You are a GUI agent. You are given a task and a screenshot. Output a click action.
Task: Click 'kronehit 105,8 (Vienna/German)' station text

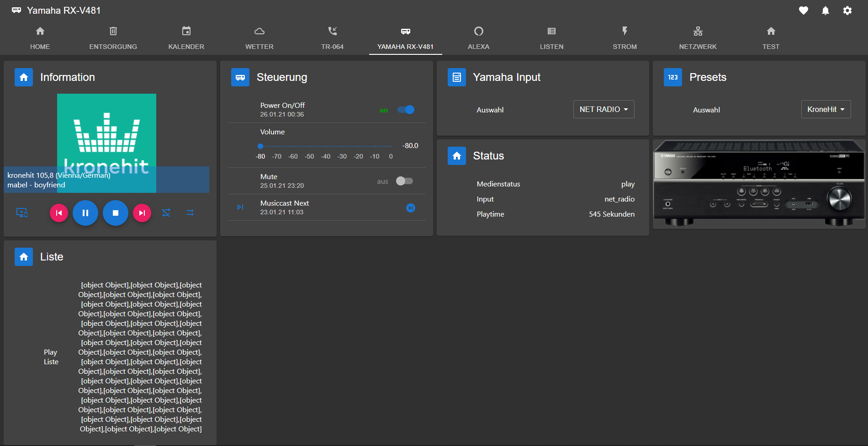59,175
